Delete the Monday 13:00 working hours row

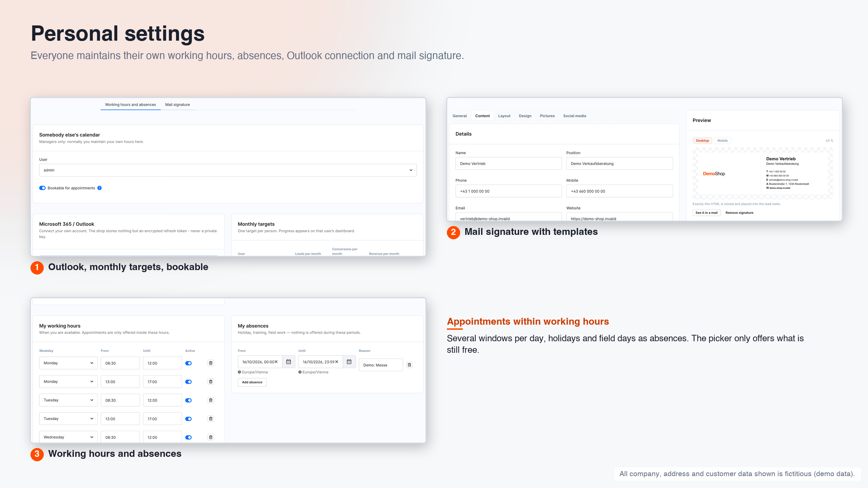pos(211,382)
